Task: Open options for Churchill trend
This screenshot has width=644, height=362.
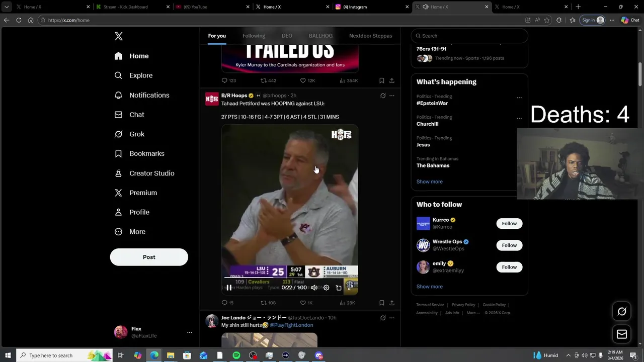Action: [519, 119]
